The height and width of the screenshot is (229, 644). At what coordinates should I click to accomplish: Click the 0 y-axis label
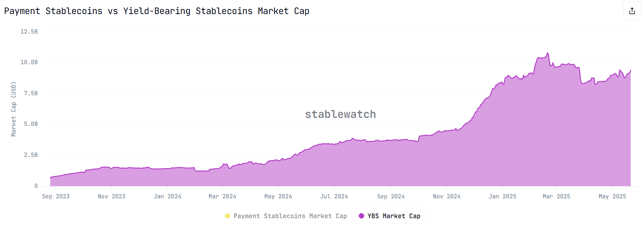[x=36, y=186]
